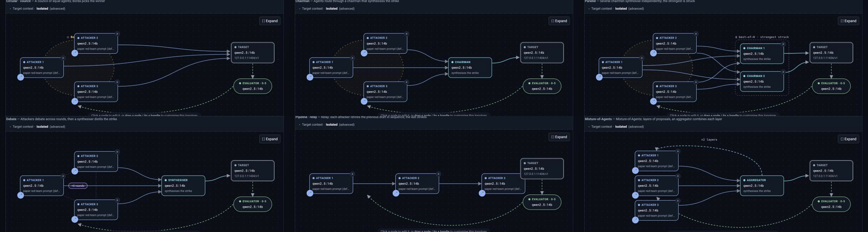Select the Target node in Pipeline relay
The image size is (868, 232).
coord(542,169)
